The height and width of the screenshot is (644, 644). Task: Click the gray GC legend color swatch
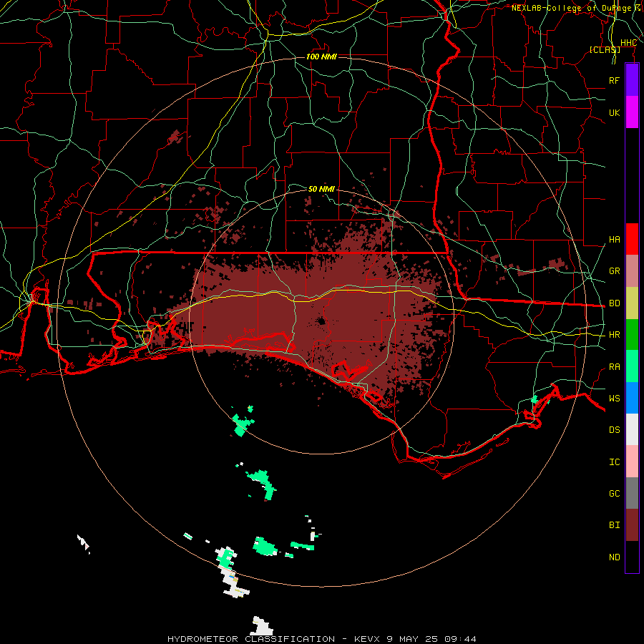[632, 493]
